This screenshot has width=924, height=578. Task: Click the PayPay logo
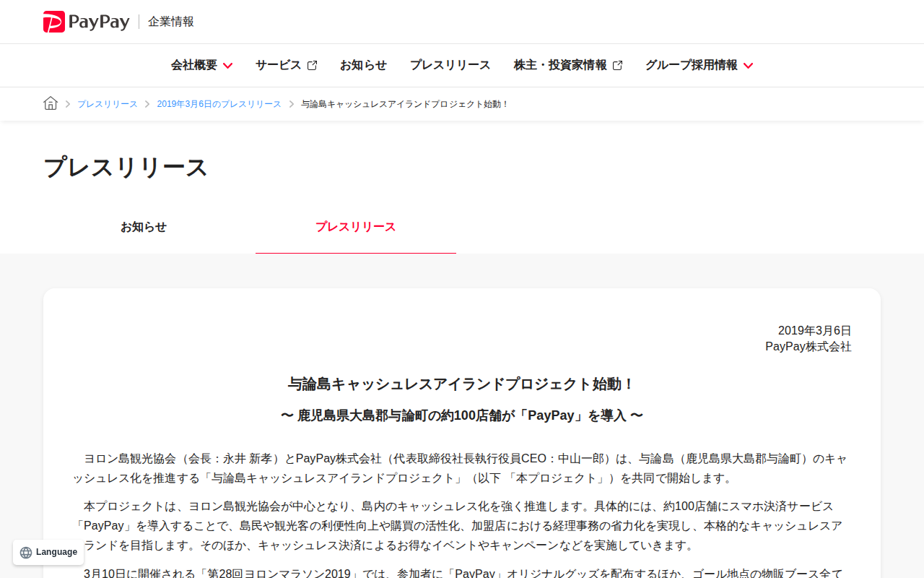click(86, 22)
